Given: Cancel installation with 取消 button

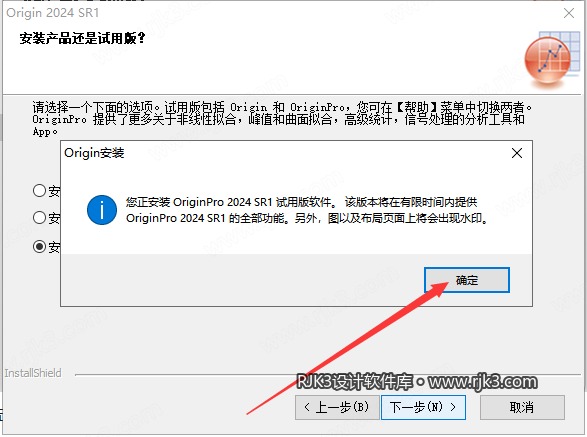Looking at the screenshot, I should coord(522,407).
